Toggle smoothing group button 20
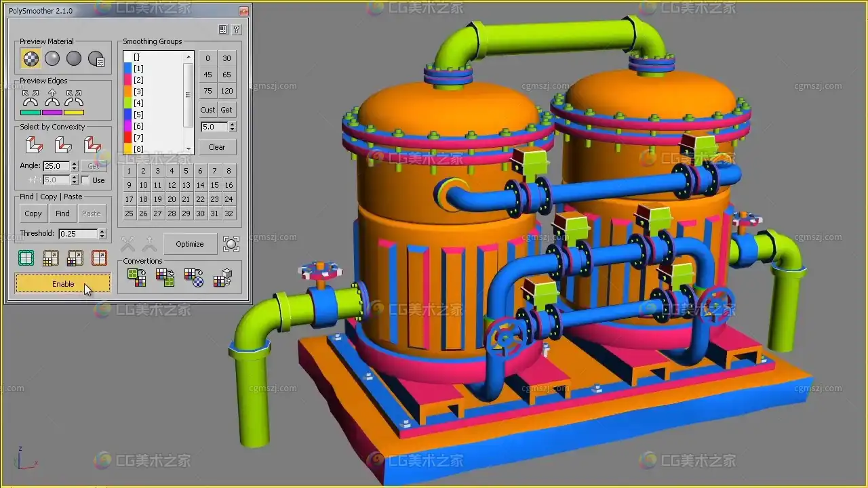Screen dimensions: 868x488 click(x=172, y=199)
